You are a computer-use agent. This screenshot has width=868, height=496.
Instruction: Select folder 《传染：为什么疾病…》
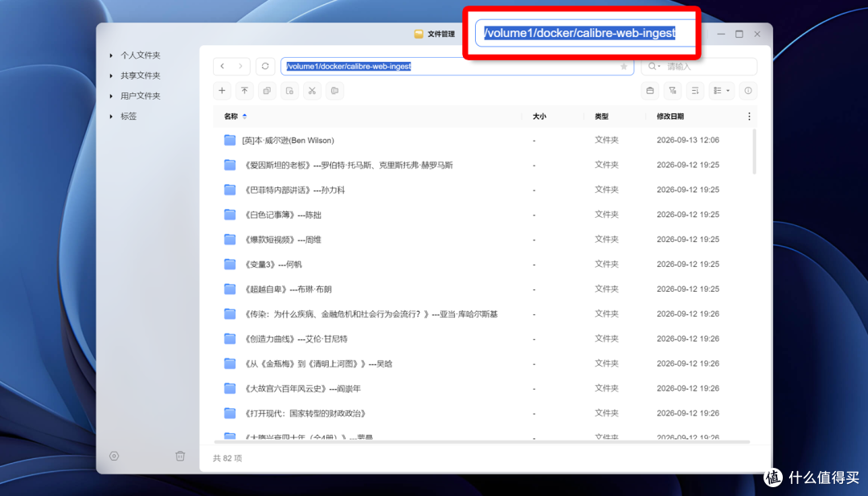[370, 314]
